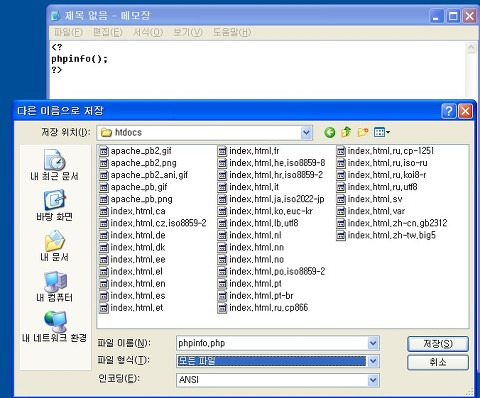
Task: Select the file icon for index.html.fr
Action: (x=222, y=151)
